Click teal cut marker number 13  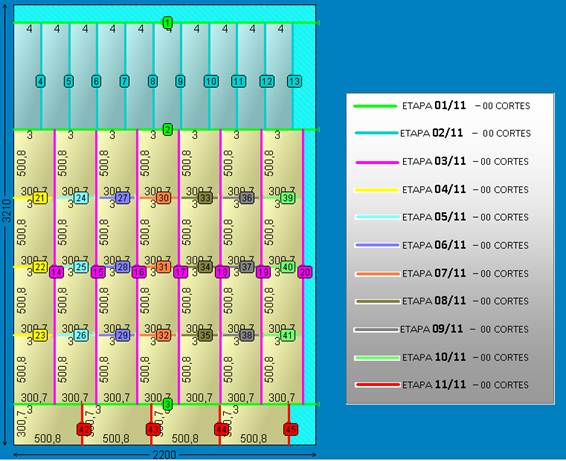(x=294, y=81)
